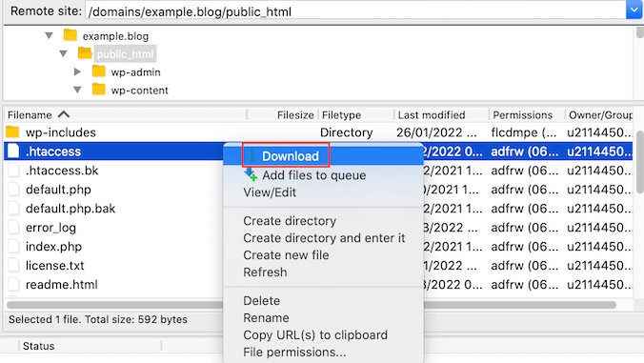Click the 'Selected 1 file' status text
644x363 pixels.
pyautogui.click(x=98, y=319)
